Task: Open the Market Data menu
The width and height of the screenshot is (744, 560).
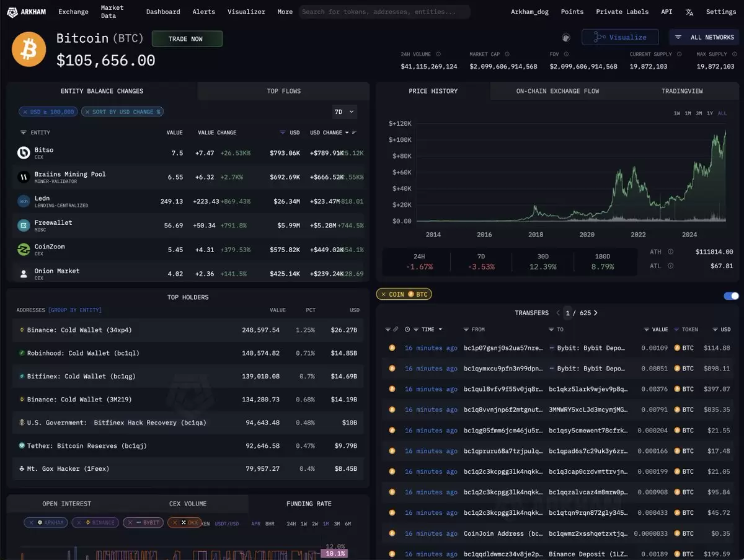Action: [112, 12]
